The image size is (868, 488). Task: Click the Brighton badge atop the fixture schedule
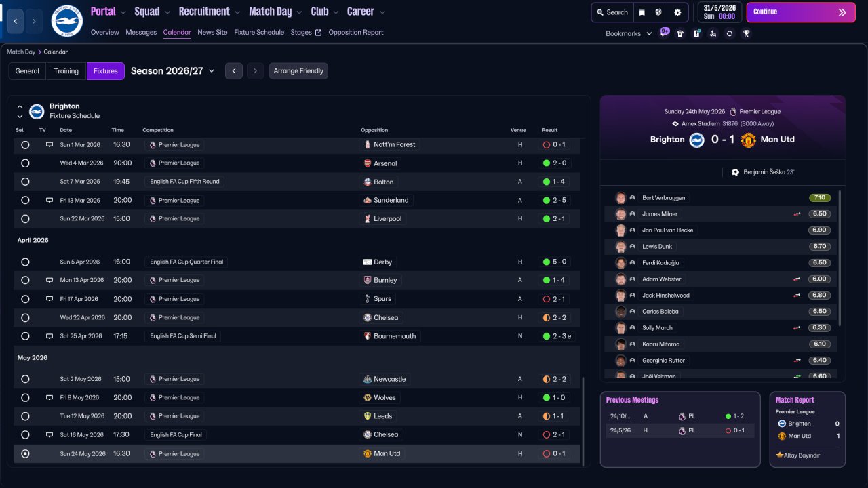pyautogui.click(x=37, y=111)
